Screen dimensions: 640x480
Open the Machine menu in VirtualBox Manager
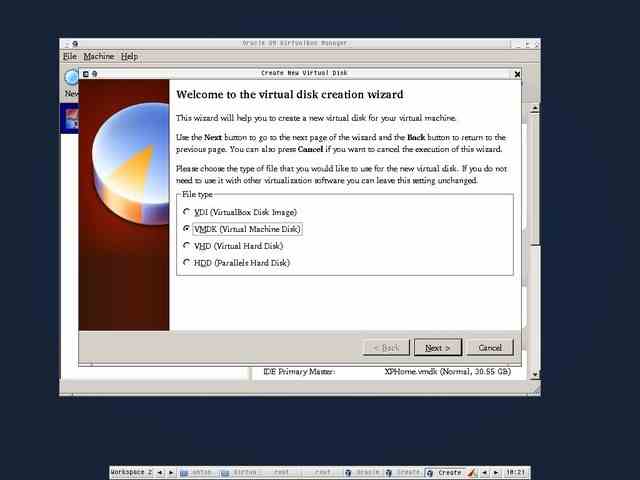coord(99,56)
